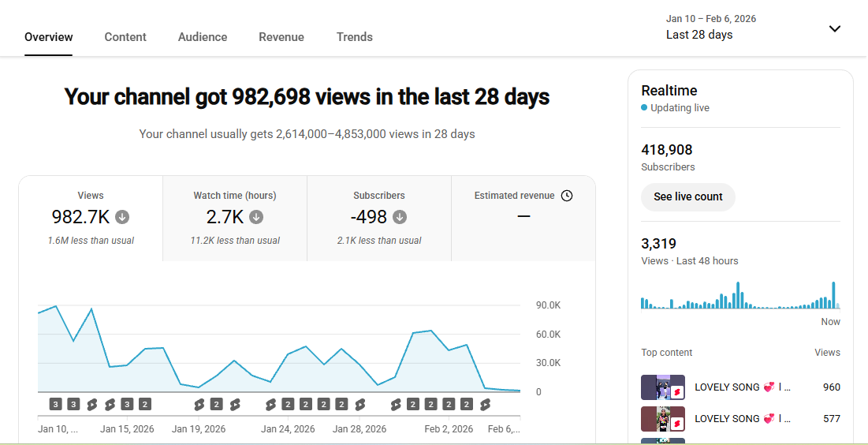Select the Trends tab

[354, 37]
